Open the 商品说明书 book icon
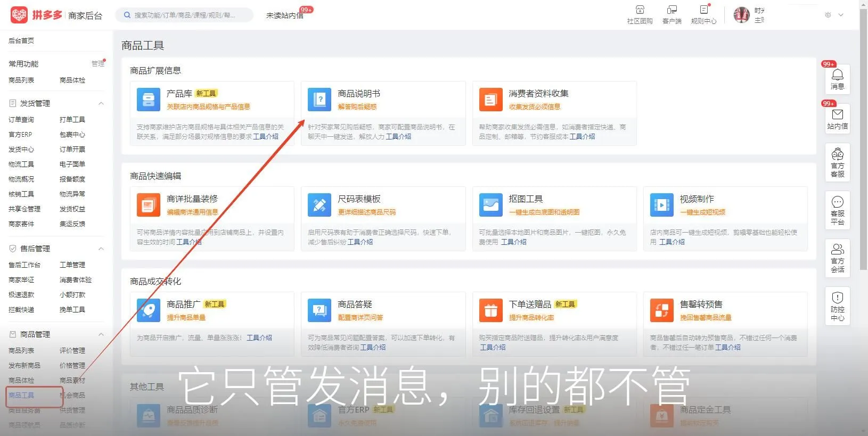 [320, 100]
